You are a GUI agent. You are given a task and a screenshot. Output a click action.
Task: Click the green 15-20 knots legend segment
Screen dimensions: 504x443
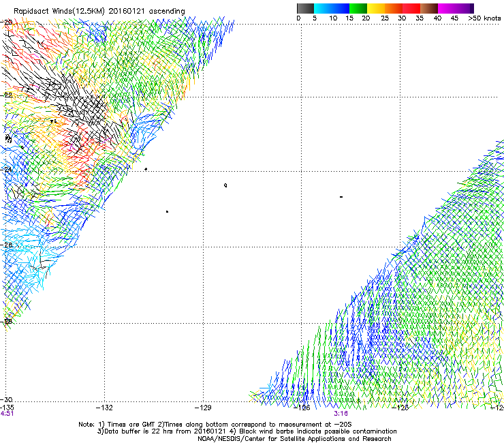click(358, 8)
